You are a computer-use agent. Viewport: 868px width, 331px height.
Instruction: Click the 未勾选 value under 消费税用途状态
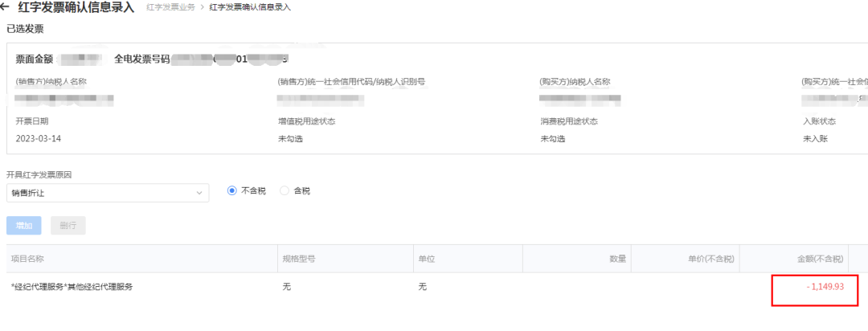pos(552,139)
